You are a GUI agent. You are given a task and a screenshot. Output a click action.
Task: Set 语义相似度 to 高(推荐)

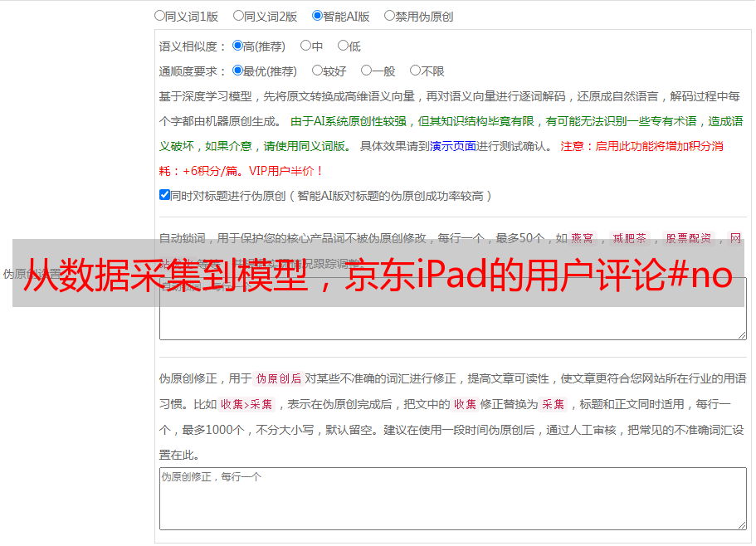[237, 46]
